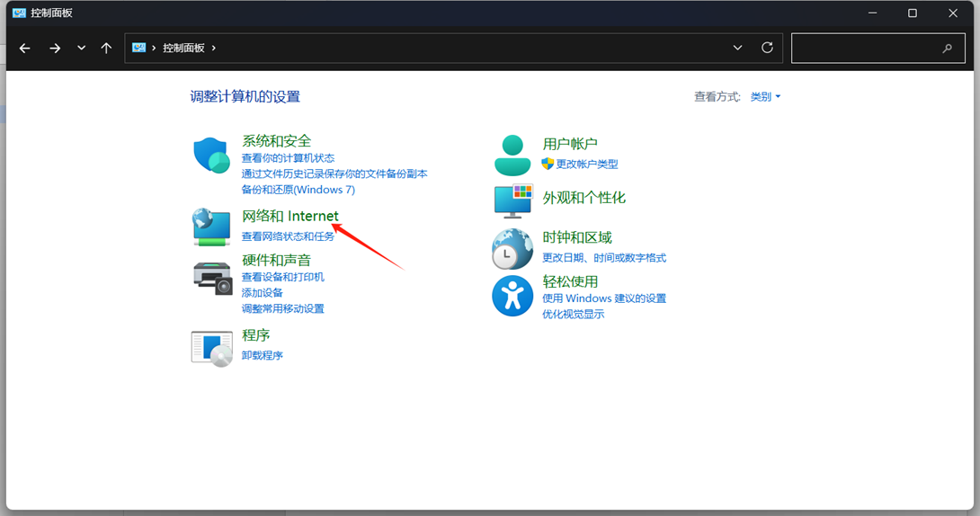Expand the 查看方式 类别 dropdown
Image resolution: width=980 pixels, height=516 pixels.
click(x=766, y=97)
